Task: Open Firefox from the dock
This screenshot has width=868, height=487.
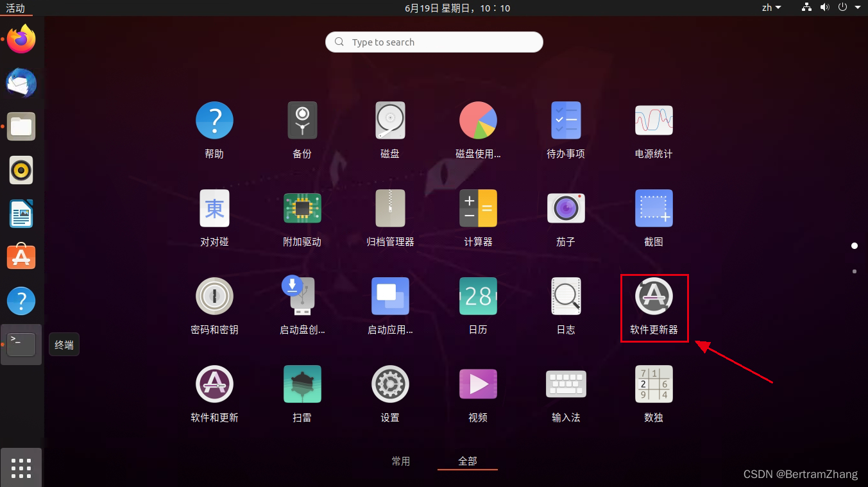Action: 21,39
